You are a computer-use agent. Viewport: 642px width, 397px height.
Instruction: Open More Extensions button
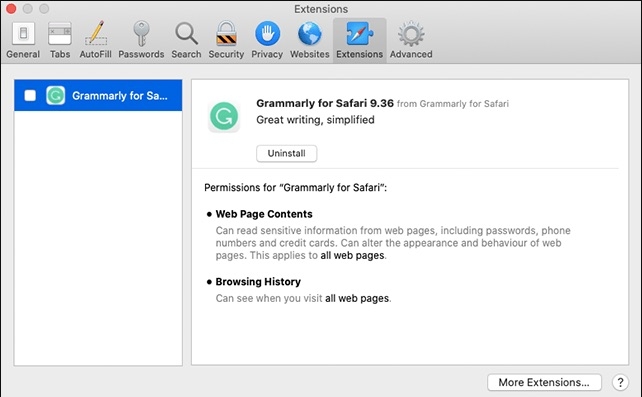544,382
